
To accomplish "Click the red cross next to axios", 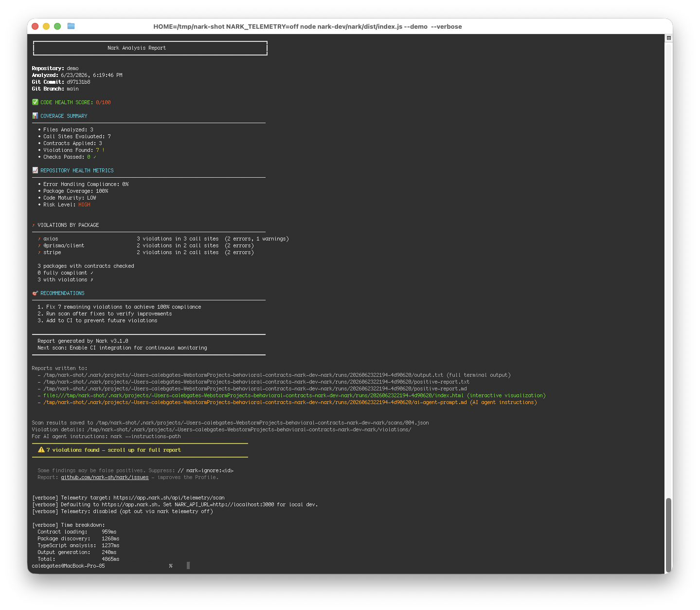I will (x=39, y=239).
